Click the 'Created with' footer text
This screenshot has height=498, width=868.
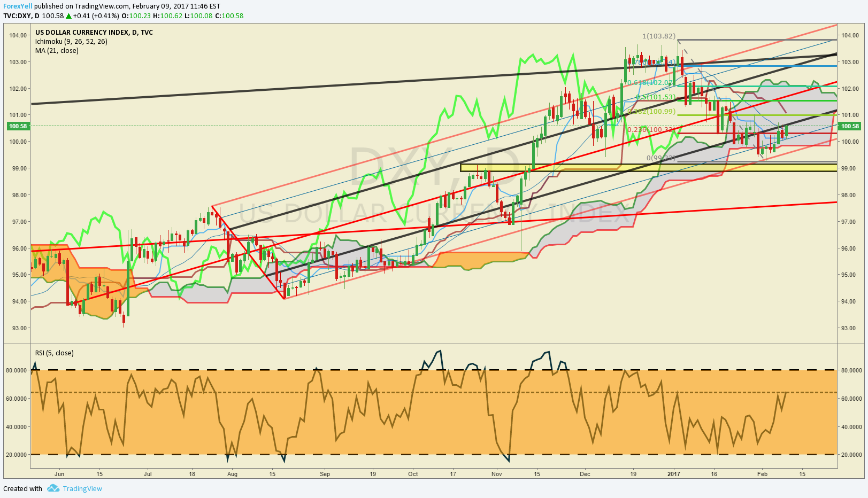22,488
